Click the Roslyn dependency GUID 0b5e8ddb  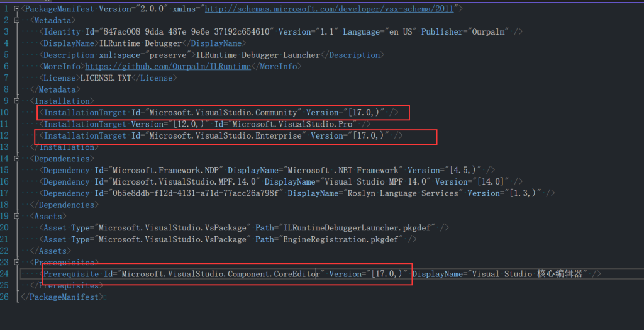[196, 193]
